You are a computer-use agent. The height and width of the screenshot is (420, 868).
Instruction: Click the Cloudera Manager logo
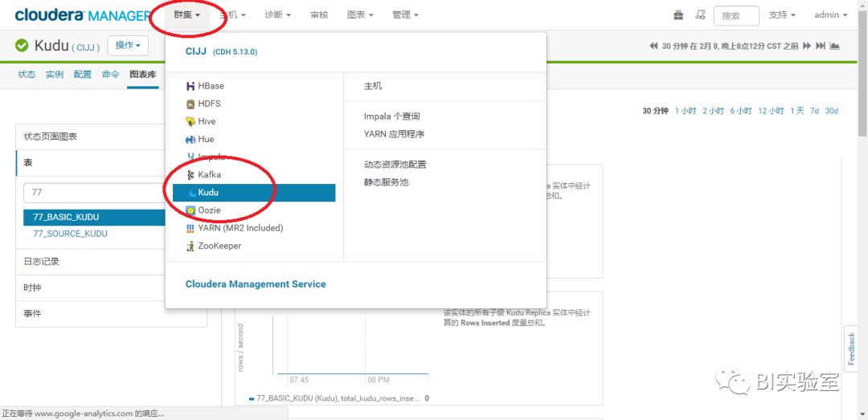click(x=83, y=15)
